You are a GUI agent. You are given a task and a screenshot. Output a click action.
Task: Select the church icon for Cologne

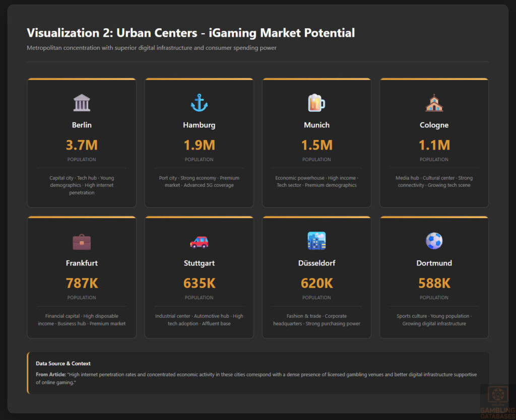point(434,102)
